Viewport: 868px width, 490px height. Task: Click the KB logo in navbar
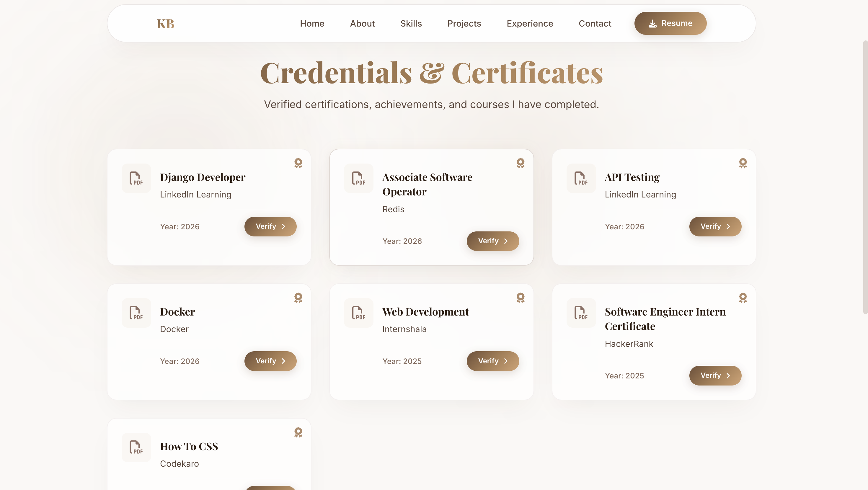click(x=165, y=24)
